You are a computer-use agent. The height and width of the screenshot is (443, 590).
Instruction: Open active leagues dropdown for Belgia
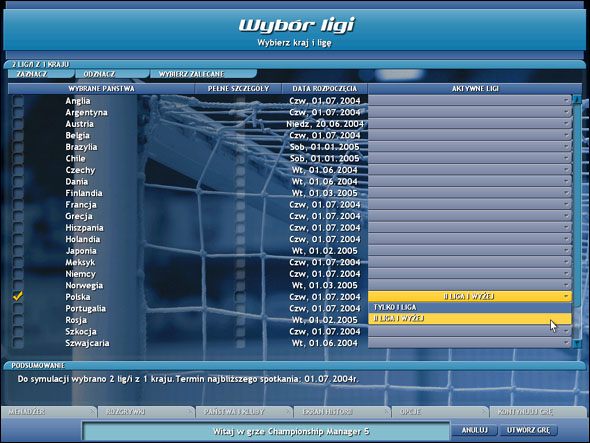coord(470,135)
